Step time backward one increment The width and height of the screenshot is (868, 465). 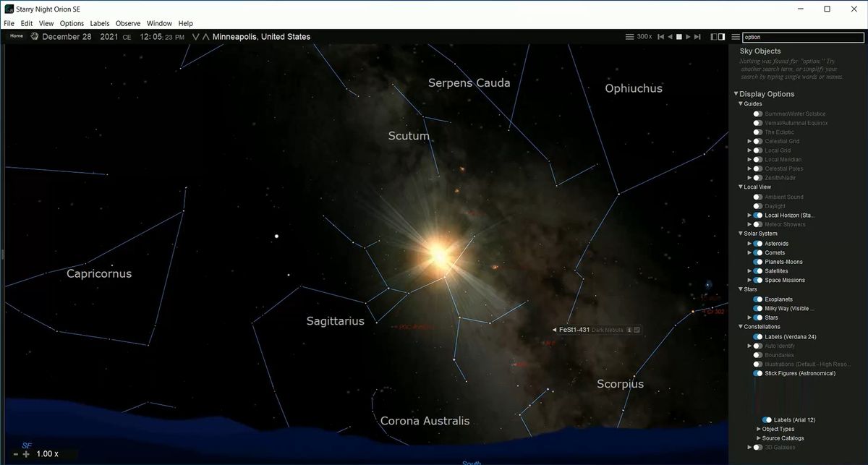coord(660,37)
